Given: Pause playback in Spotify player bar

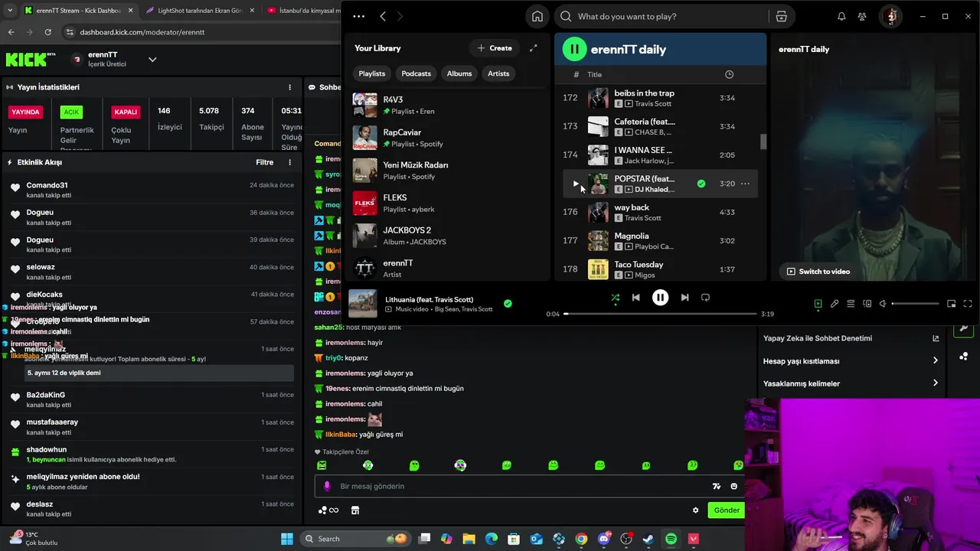Looking at the screenshot, I should point(660,298).
